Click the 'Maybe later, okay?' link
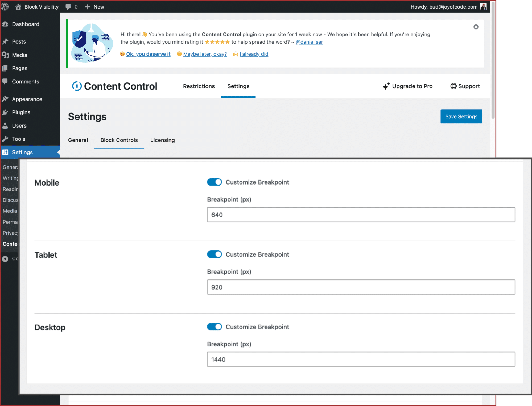This screenshot has height=406, width=532. tap(205, 54)
